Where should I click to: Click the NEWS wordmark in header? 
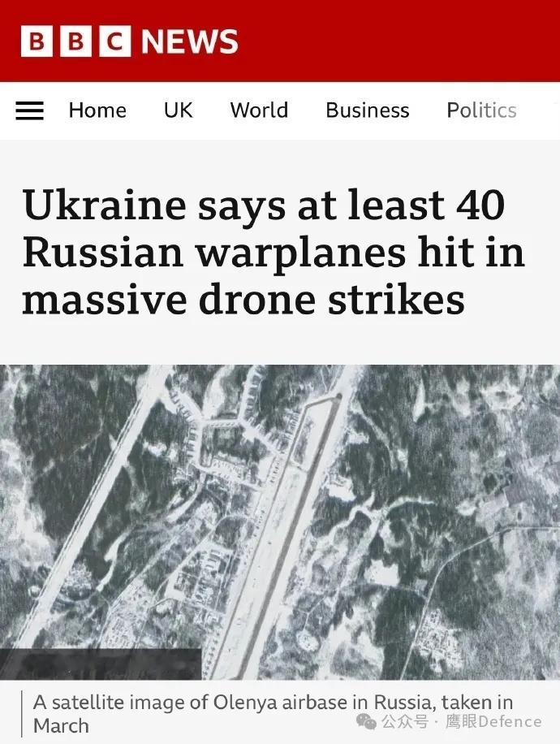click(x=190, y=41)
